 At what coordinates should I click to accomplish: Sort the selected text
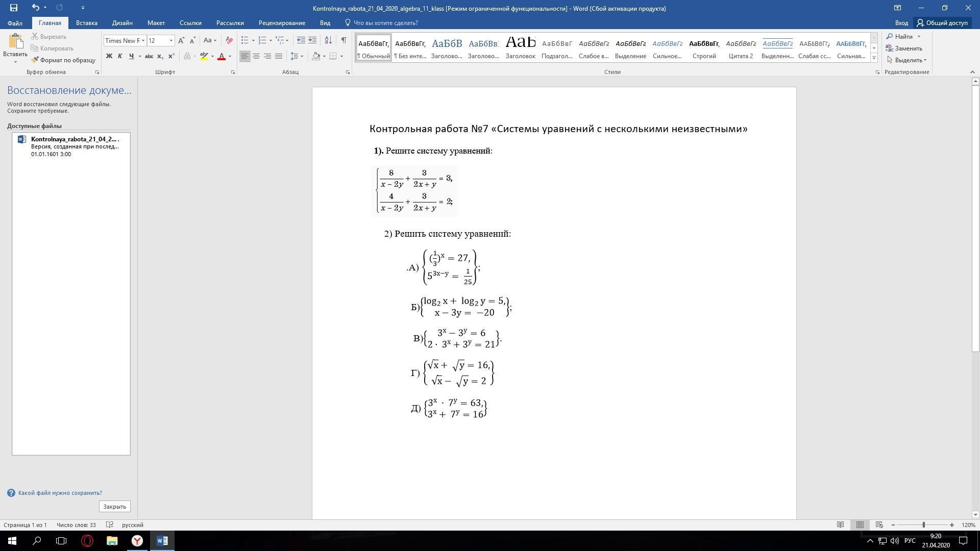coord(328,40)
